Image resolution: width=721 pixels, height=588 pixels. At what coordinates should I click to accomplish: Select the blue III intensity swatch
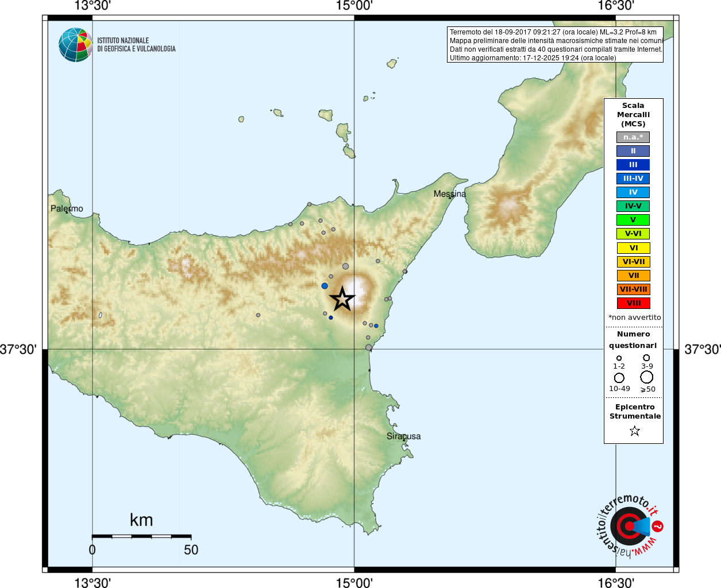click(633, 165)
